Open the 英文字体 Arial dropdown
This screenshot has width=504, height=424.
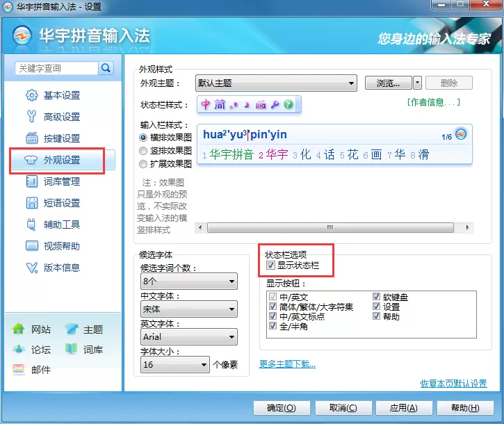pyautogui.click(x=189, y=337)
